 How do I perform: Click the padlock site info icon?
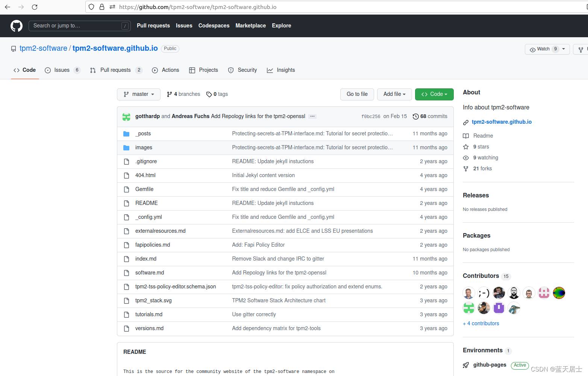(x=102, y=7)
